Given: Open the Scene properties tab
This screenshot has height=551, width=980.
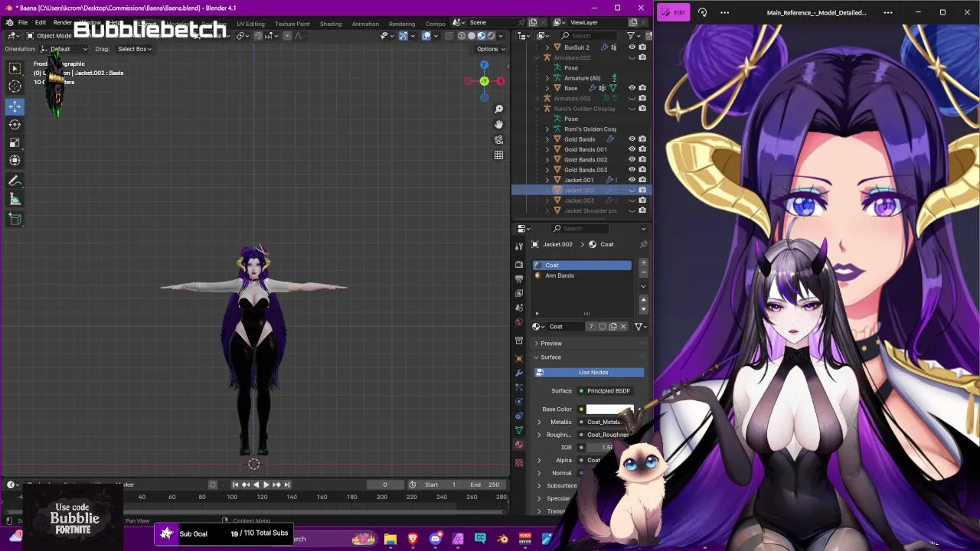Looking at the screenshot, I should [x=519, y=308].
